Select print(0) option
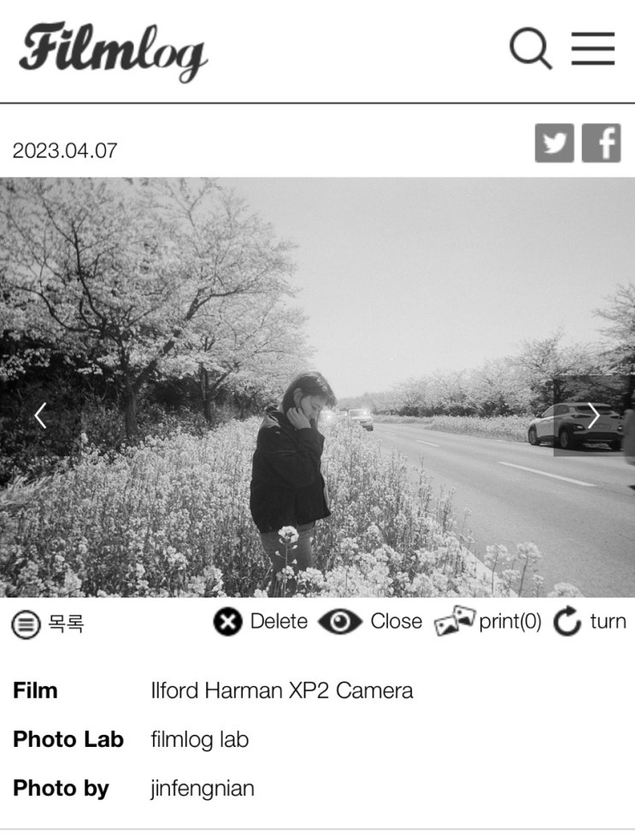This screenshot has height=840, width=635. [510, 621]
